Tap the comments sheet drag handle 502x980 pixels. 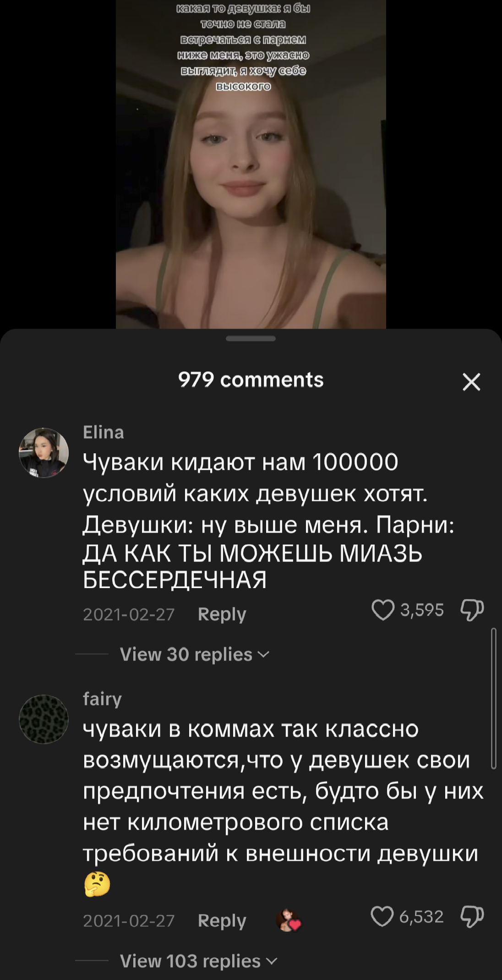[251, 339]
